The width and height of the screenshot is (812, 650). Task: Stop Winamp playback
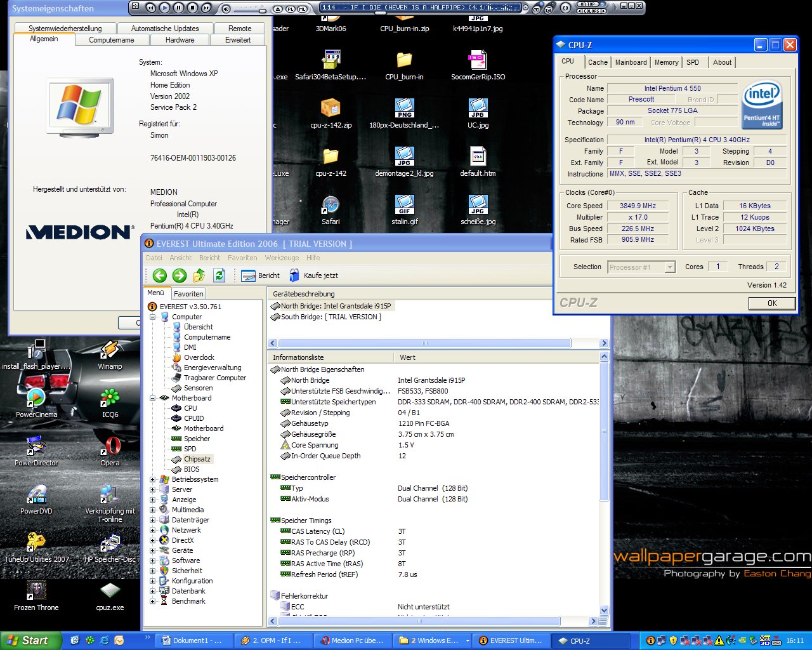tap(192, 8)
